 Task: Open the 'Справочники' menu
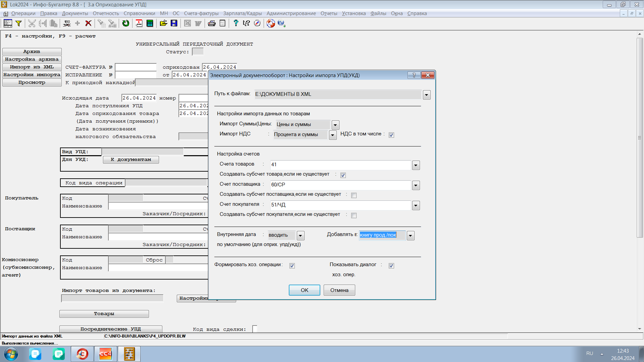(x=139, y=13)
